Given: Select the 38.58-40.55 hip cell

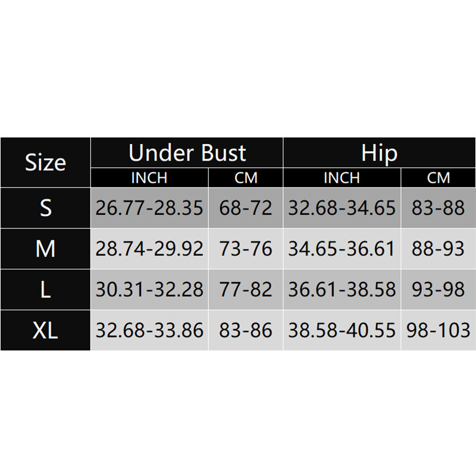Looking at the screenshot, I should tap(342, 330).
